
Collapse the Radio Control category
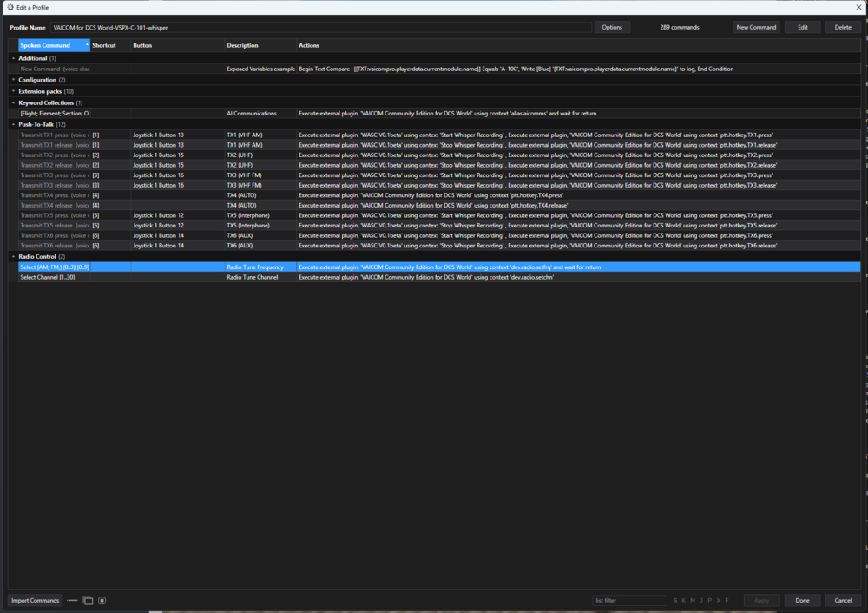(x=13, y=256)
